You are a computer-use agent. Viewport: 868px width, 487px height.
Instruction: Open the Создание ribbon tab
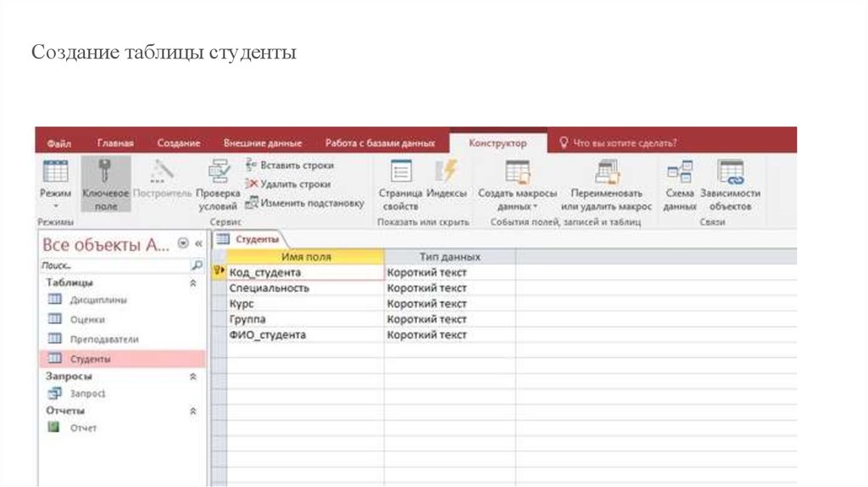179,143
